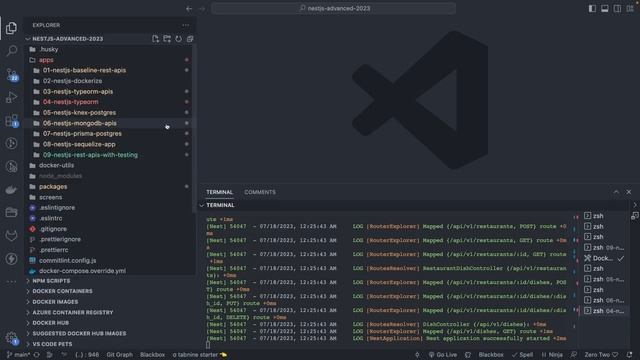Click the notifications bell in status bar
Image resolution: width=640 pixels, height=360 pixels.
629,355
